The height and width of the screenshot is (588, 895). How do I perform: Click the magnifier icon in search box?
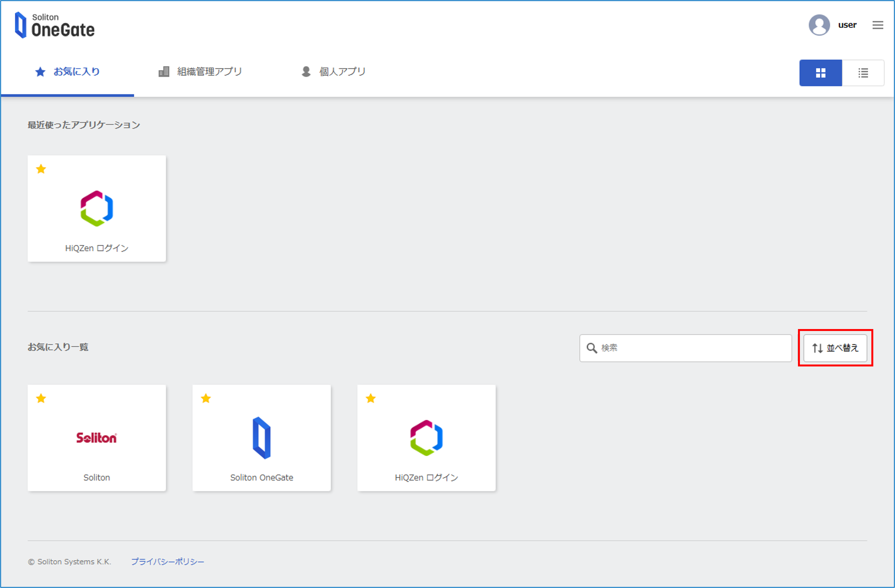(592, 348)
